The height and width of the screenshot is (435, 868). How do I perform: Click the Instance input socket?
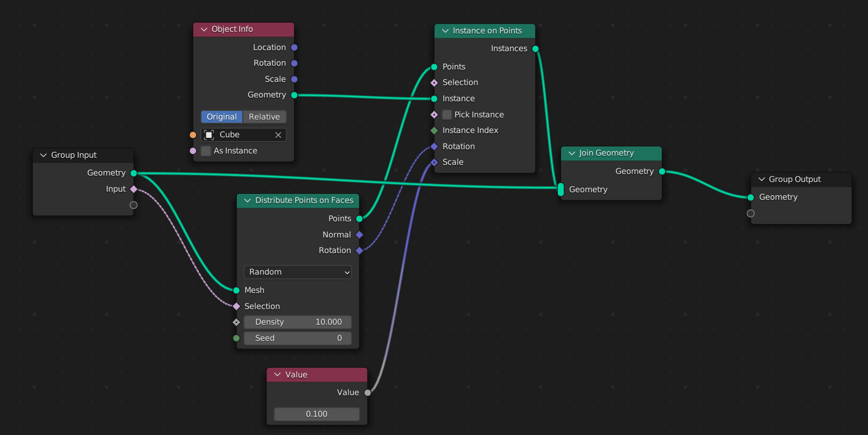pyautogui.click(x=435, y=99)
